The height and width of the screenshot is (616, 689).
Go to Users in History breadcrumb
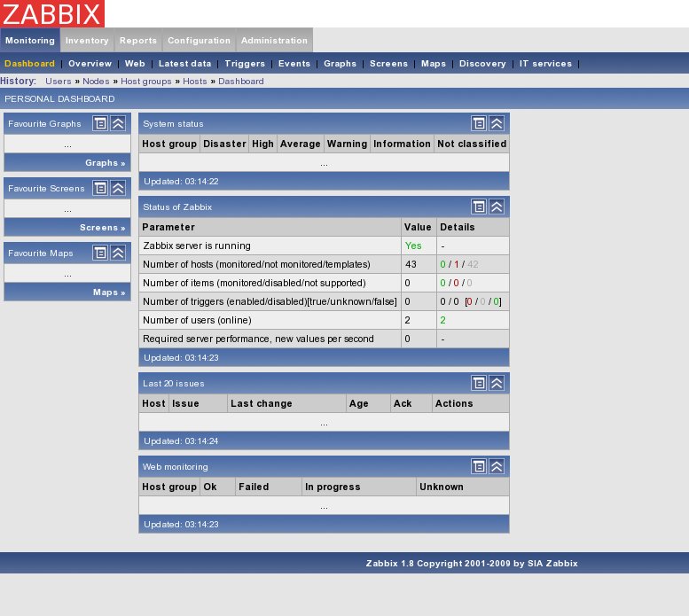58,82
